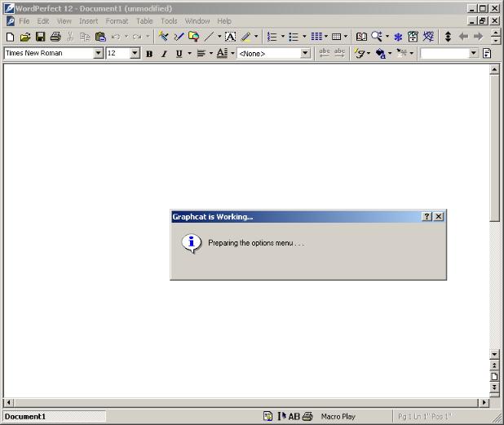Close the Graphcat is Working dialog
504x425 pixels.
coord(439,217)
